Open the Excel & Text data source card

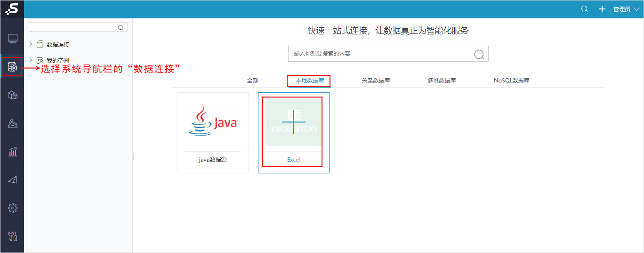[x=294, y=133]
